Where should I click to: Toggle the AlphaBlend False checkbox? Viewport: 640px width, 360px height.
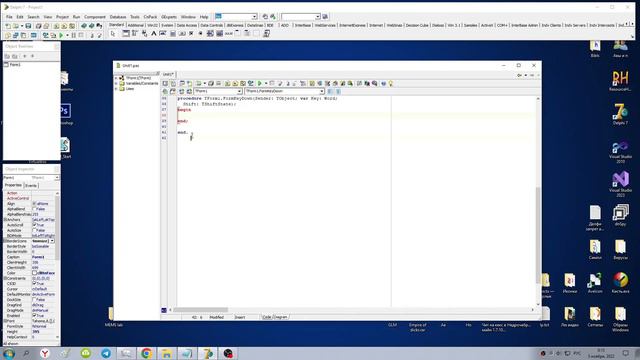tap(35, 209)
